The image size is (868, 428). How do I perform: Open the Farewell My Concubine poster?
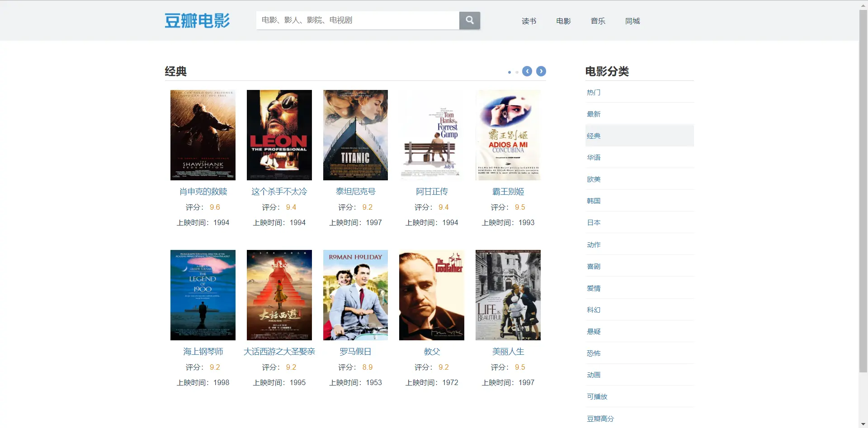point(508,135)
